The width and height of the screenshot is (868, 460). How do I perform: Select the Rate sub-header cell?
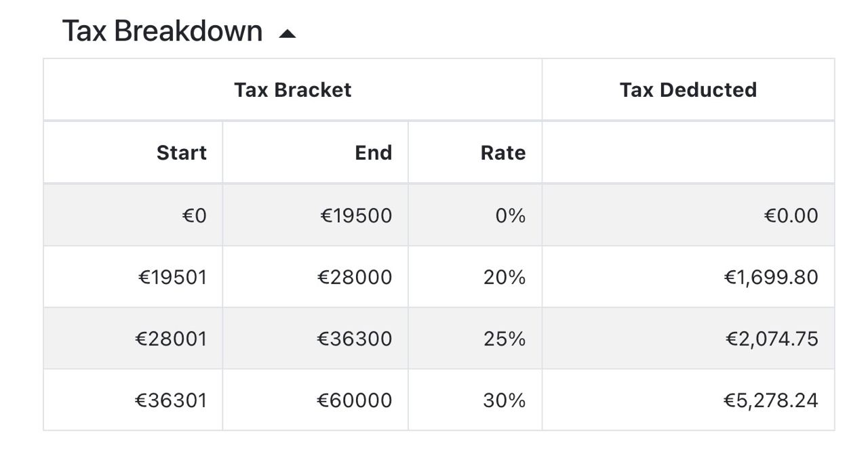[502, 153]
